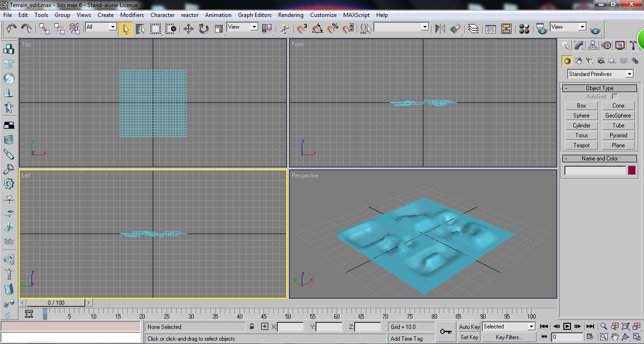This screenshot has width=644, height=344.
Task: Toggle Auto Key animation mode
Action: tap(469, 327)
